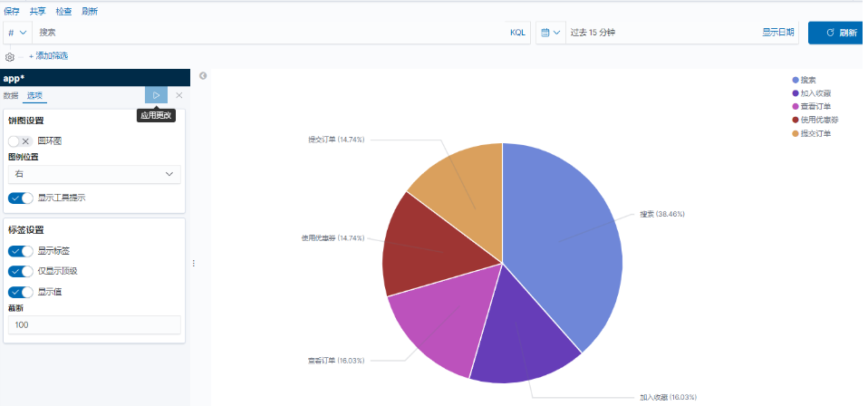Click the sidebar resize handle dots

pyautogui.click(x=192, y=263)
